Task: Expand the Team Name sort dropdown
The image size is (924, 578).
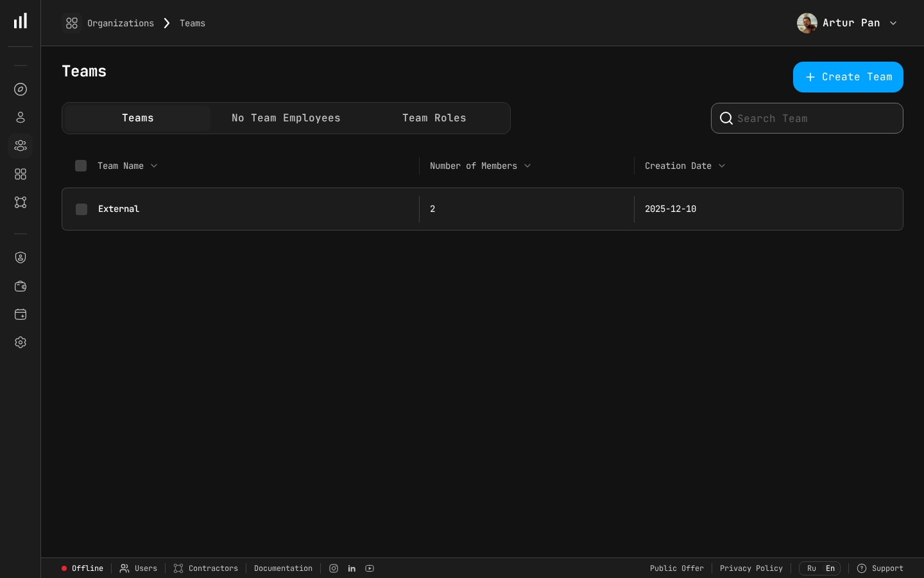Action: click(x=154, y=166)
